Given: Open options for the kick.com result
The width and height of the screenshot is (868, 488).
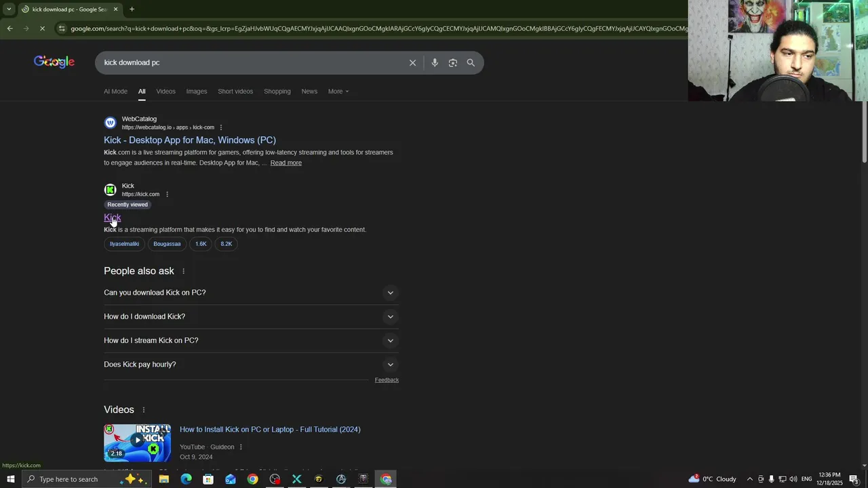Looking at the screenshot, I should [167, 195].
